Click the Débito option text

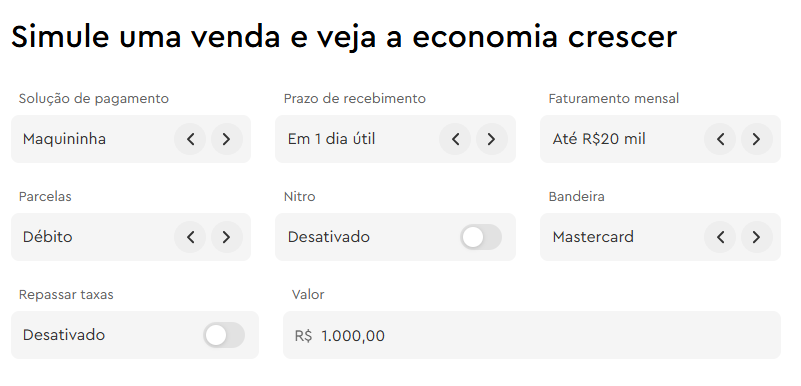click(x=48, y=237)
